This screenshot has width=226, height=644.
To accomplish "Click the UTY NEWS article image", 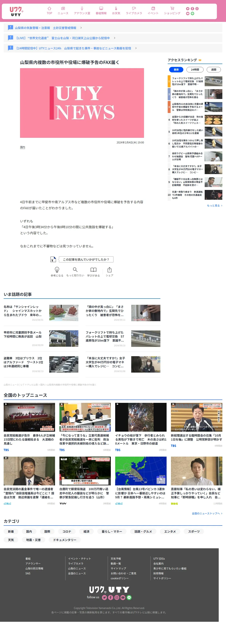I will pos(82,103).
